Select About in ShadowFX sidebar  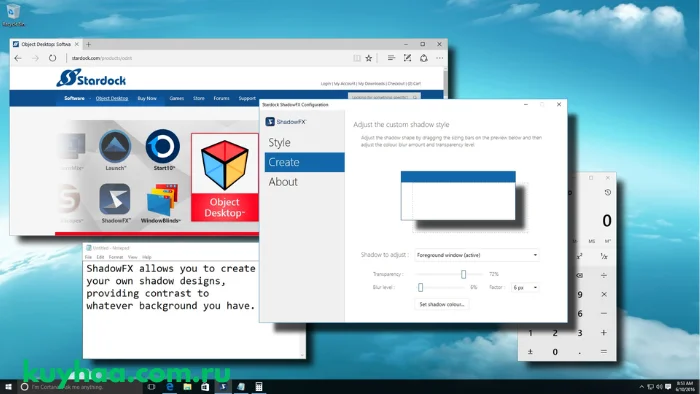tap(304, 182)
